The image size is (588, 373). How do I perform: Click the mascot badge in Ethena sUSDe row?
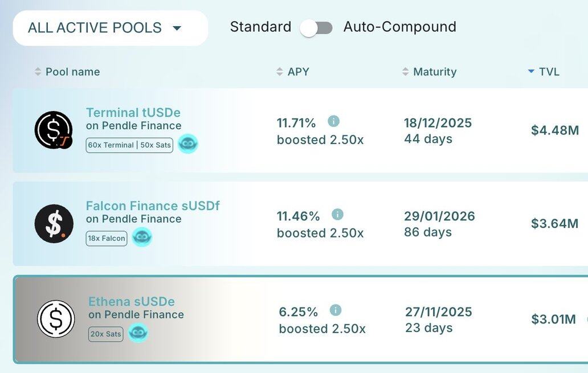pyautogui.click(x=138, y=333)
